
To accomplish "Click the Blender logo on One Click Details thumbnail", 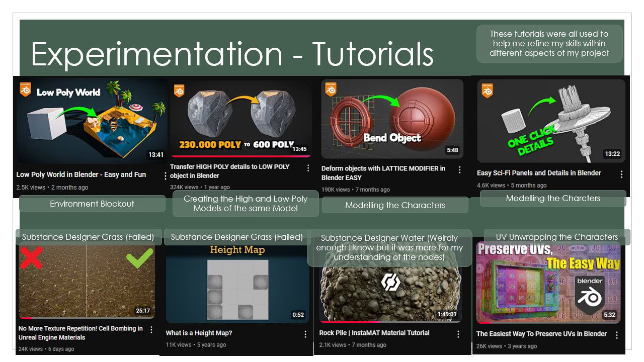I will click(x=487, y=90).
